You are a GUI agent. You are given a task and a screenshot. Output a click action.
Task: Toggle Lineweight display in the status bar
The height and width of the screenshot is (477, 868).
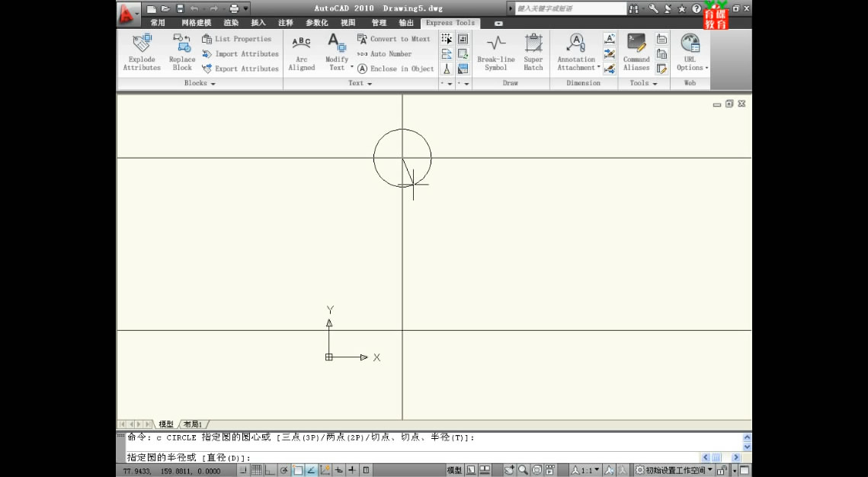click(x=352, y=470)
